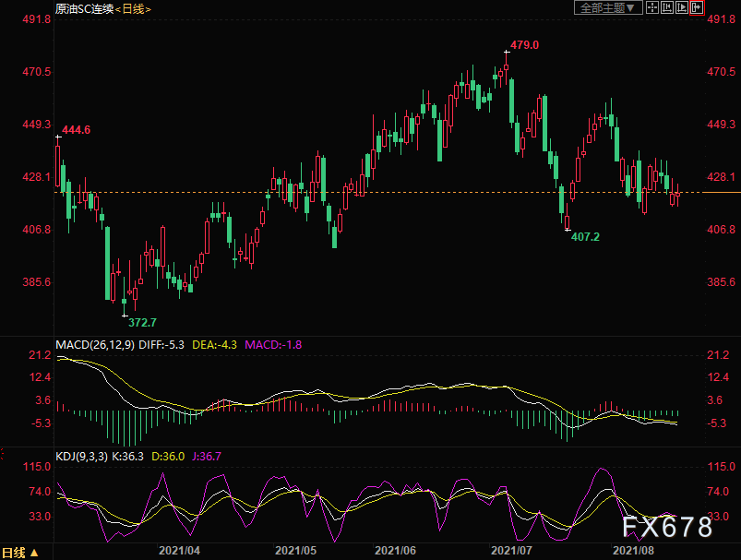
Task: Click the right MACD axis -5.3 label
Action: pos(717,423)
